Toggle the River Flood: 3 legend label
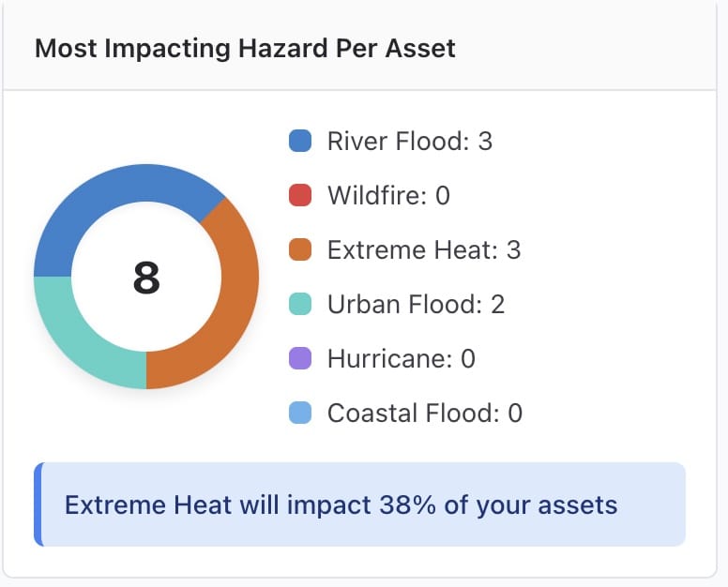This screenshot has height=587, width=728. pos(409,142)
